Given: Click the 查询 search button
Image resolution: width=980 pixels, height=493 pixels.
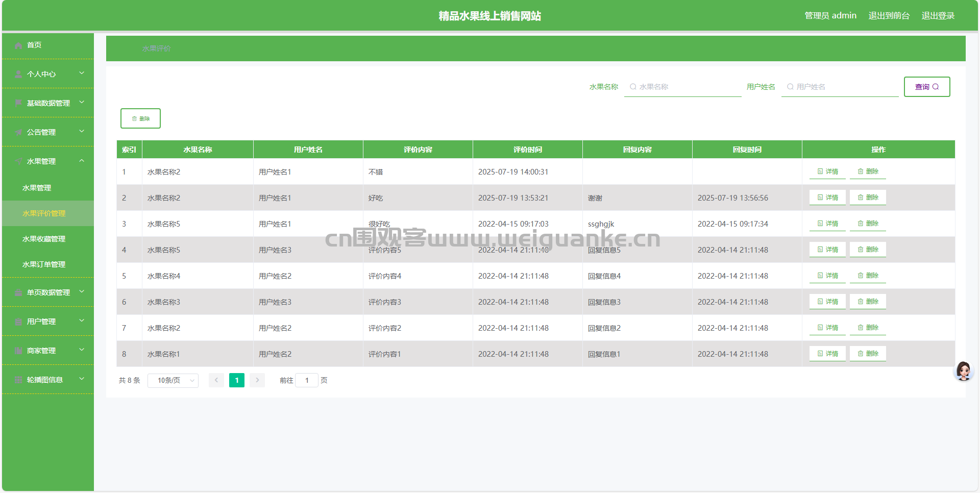Looking at the screenshot, I should pos(926,87).
